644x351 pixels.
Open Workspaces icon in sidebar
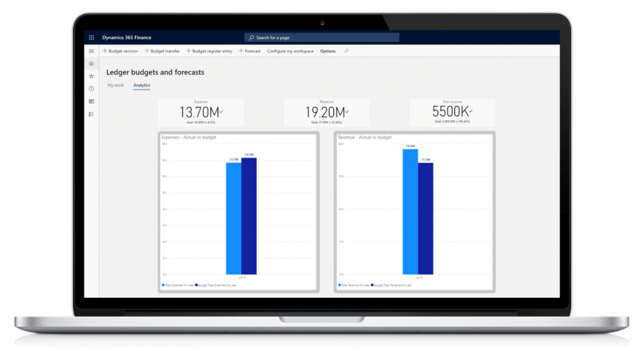click(91, 101)
